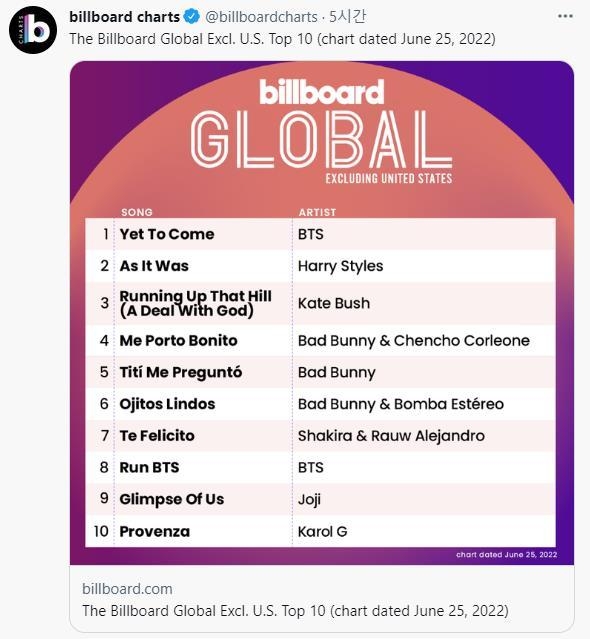The height and width of the screenshot is (639, 590).
Task: Click the billboard charts profile avatar
Action: [x=33, y=30]
